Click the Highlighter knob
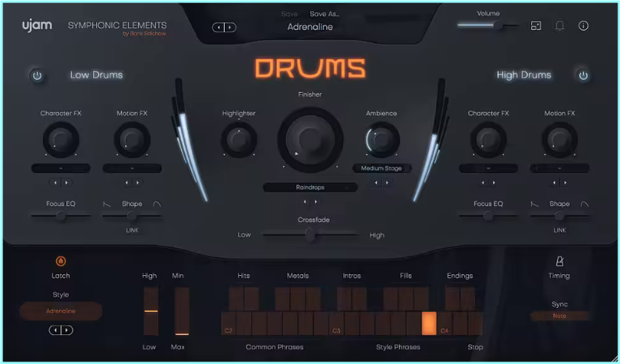Screen dimensions: 620x364 coord(239,140)
